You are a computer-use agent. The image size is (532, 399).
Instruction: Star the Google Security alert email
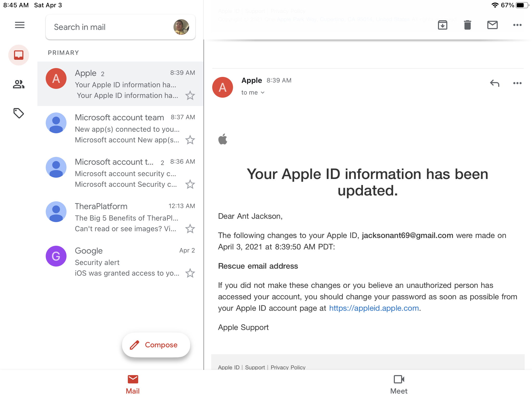click(x=190, y=273)
